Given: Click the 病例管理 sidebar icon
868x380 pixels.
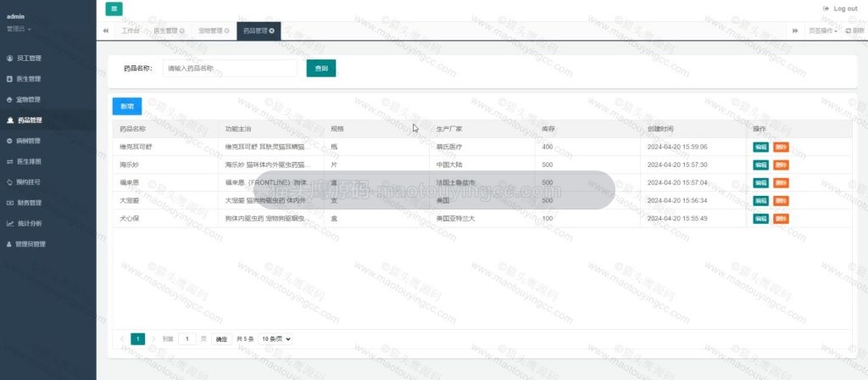Looking at the screenshot, I should click(x=9, y=141).
